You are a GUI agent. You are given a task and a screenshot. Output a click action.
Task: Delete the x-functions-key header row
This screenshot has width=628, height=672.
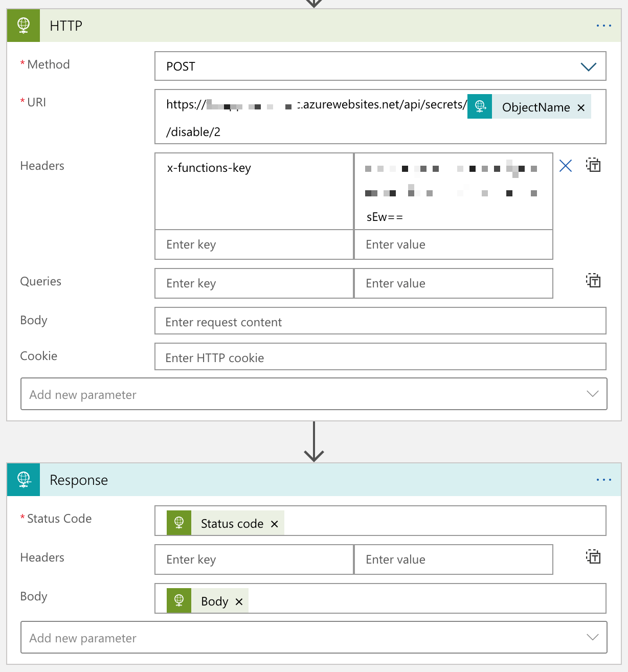[565, 165]
